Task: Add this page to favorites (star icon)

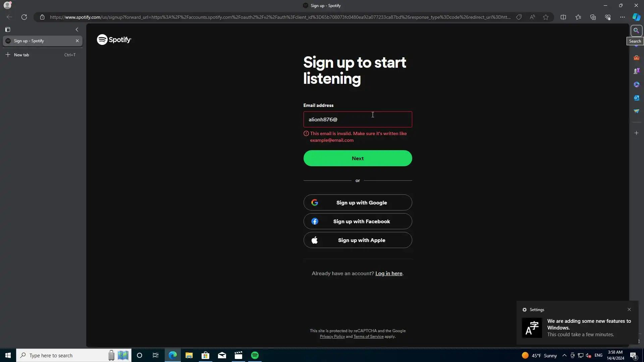Action: [x=546, y=17]
